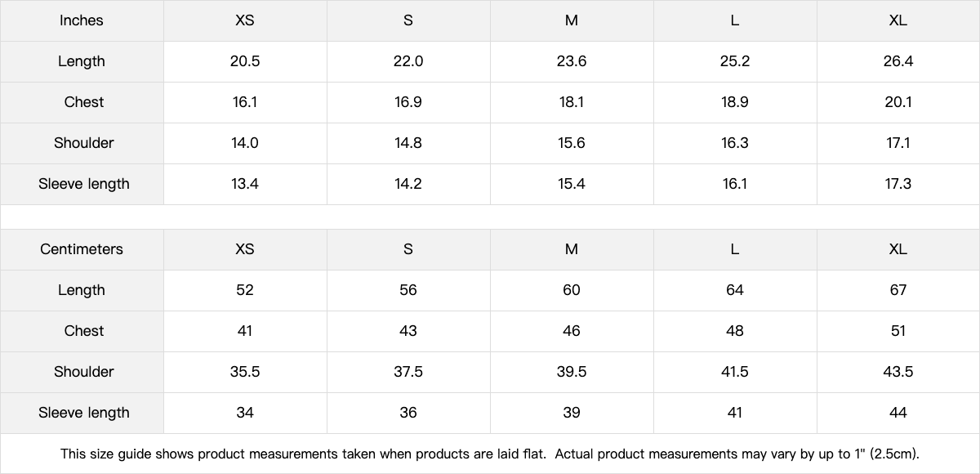The height and width of the screenshot is (474, 980).
Task: Click the 41.5 shoulder value for L
Action: [x=735, y=372]
